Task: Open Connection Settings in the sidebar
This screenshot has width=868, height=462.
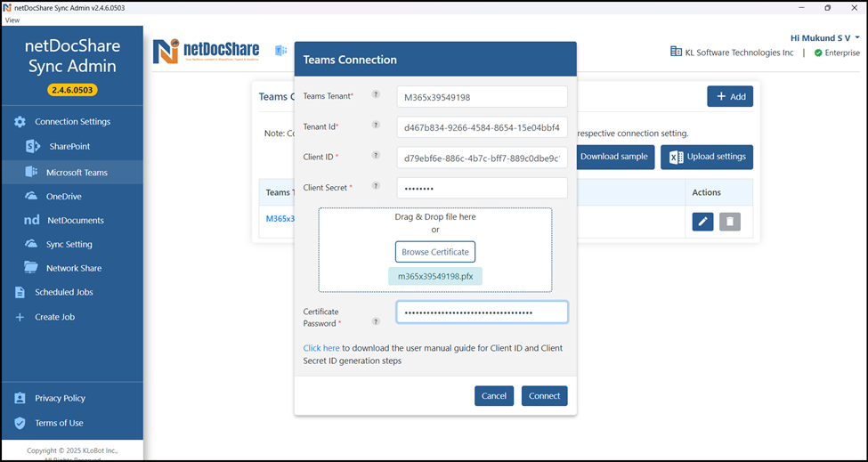Action: click(x=72, y=122)
